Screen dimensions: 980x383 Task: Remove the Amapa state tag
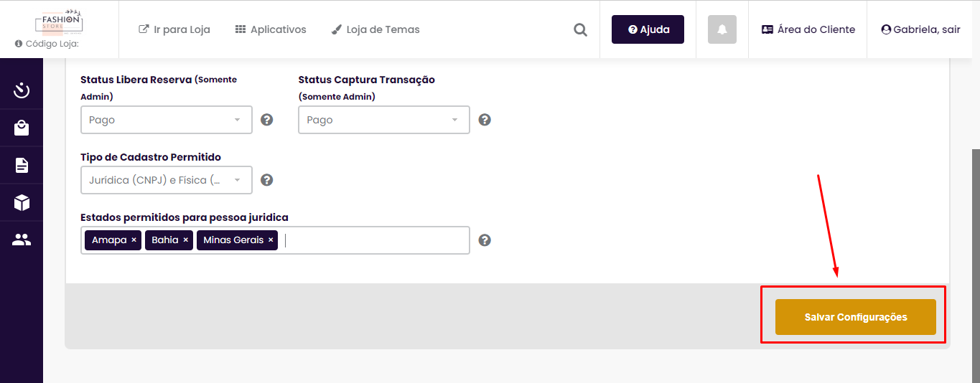(134, 240)
